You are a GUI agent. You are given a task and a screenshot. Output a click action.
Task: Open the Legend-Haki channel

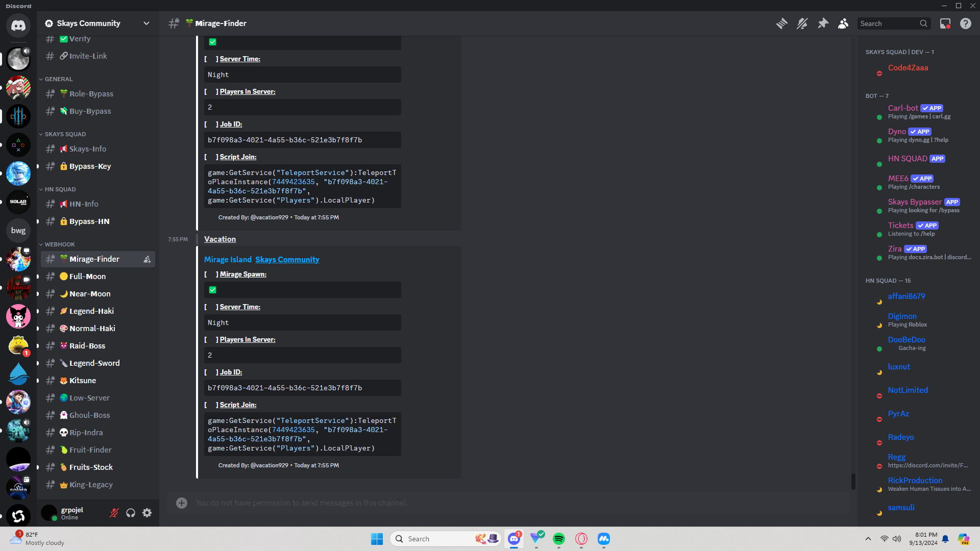[x=98, y=311]
